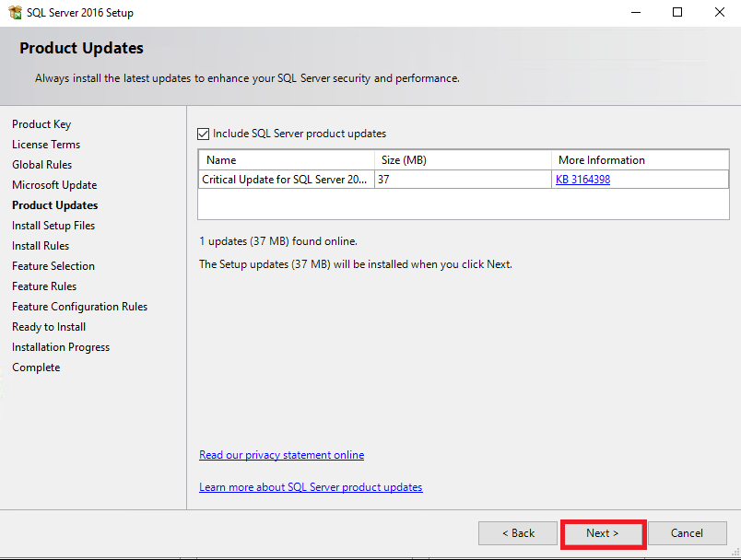The image size is (741, 560).
Task: Learn more about SQL Server product updates
Action: [x=311, y=487]
